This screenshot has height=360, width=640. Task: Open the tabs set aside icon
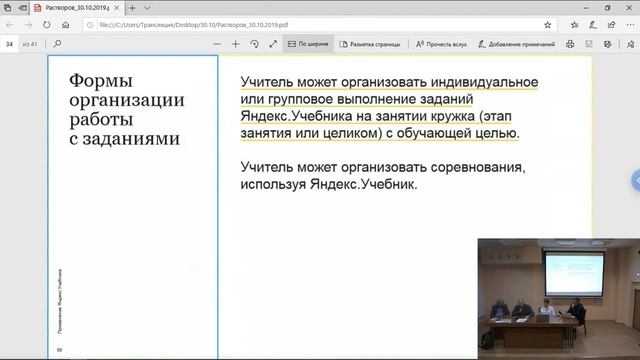point(8,8)
